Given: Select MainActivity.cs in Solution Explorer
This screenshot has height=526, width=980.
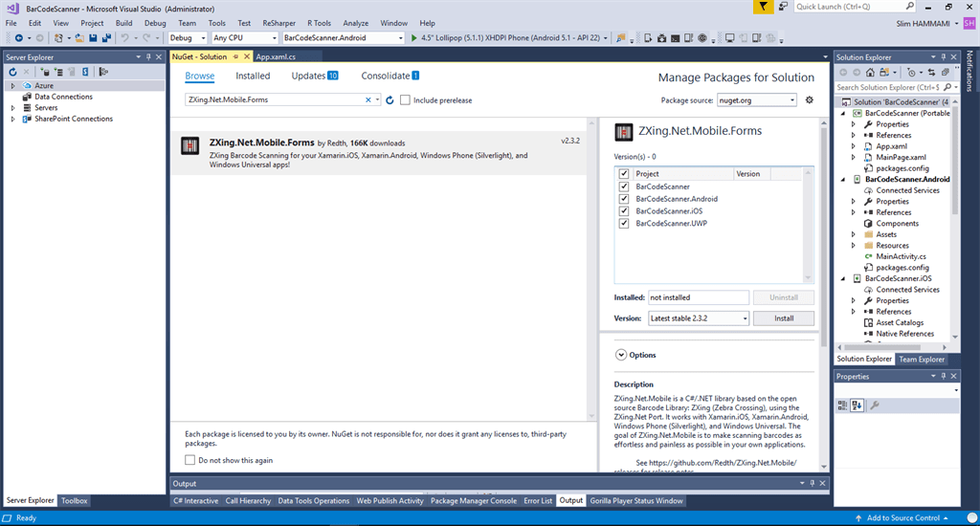Looking at the screenshot, I should [x=901, y=256].
